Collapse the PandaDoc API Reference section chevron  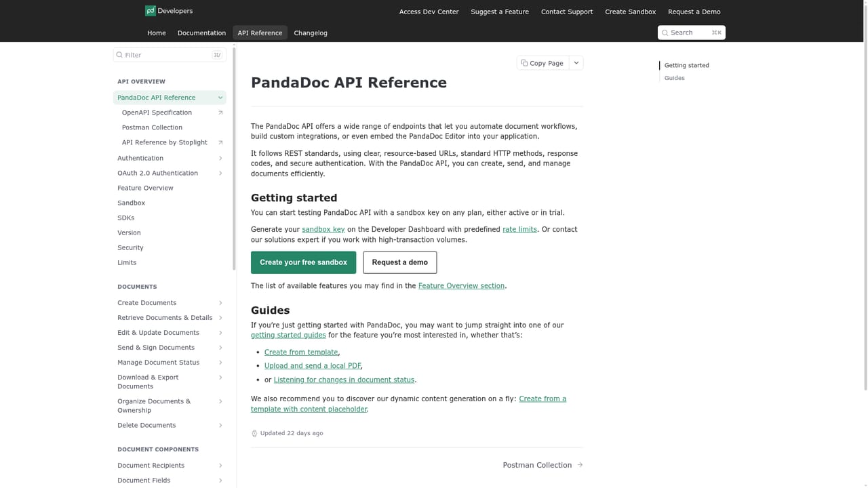click(x=220, y=98)
